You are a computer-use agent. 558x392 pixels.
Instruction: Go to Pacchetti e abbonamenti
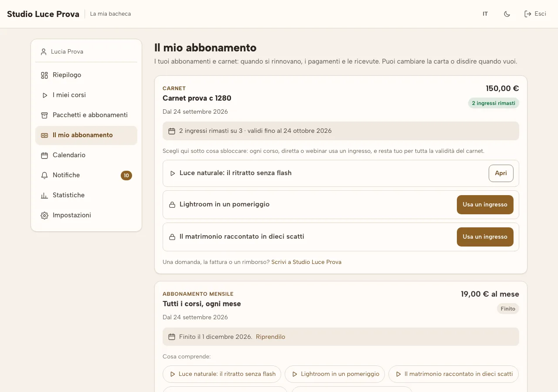[86, 115]
